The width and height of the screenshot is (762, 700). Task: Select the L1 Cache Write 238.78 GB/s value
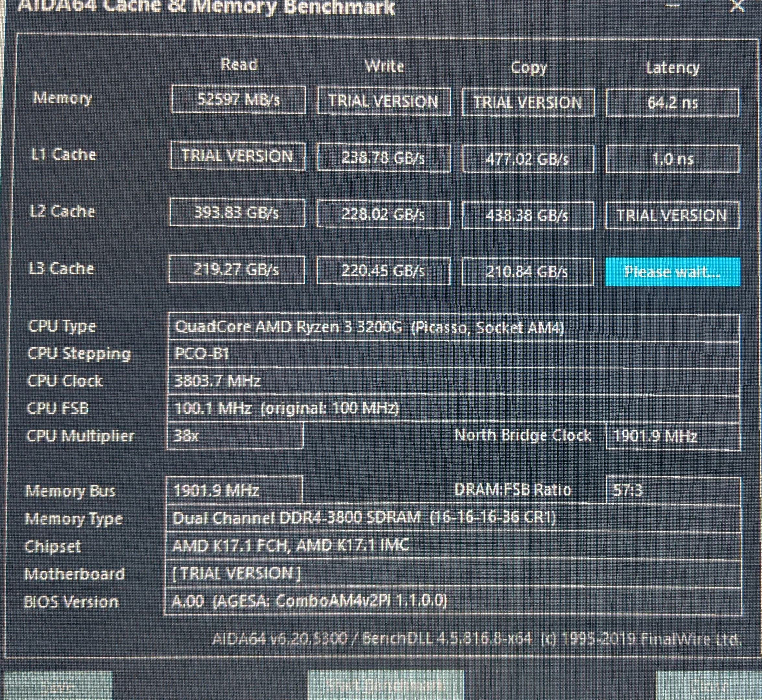tap(384, 157)
